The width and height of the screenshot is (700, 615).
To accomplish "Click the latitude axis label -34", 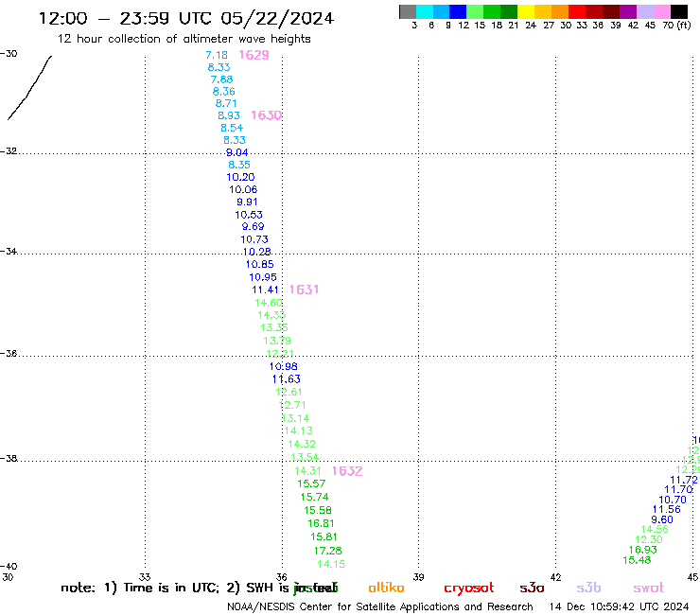I will 9,251.
